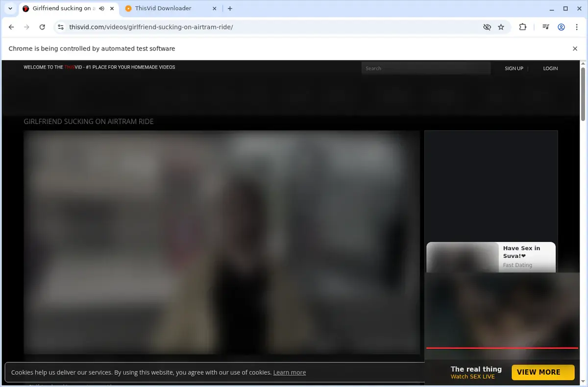Click the video title heading text

tap(89, 121)
